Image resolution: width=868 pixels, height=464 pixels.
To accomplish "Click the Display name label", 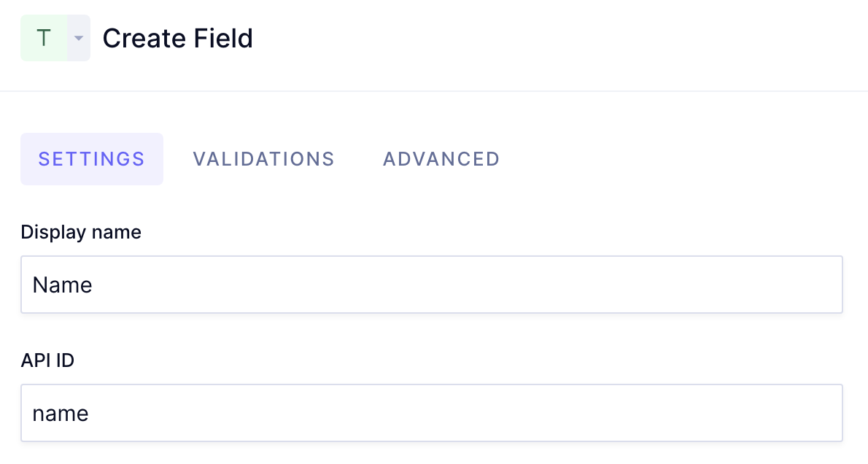I will pos(81,232).
